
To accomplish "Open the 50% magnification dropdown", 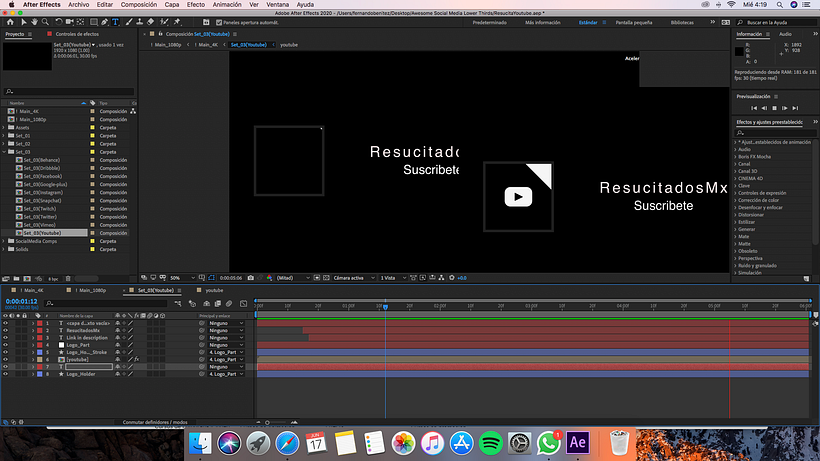I will pos(183,278).
